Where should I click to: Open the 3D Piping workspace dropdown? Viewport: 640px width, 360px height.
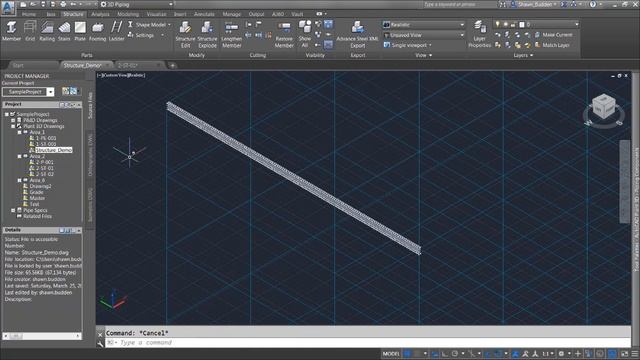point(137,4)
